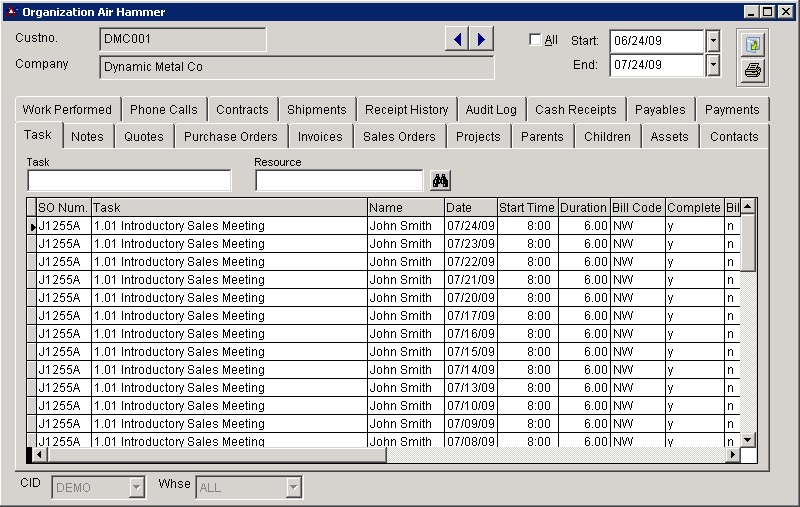Image resolution: width=800 pixels, height=507 pixels.
Task: Click the SO Num. column header
Action: pyautogui.click(x=63, y=208)
